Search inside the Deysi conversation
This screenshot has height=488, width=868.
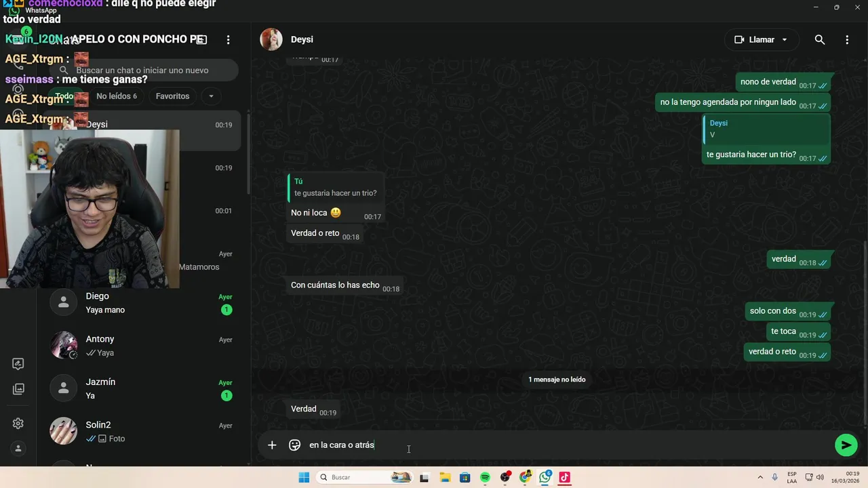coord(820,40)
